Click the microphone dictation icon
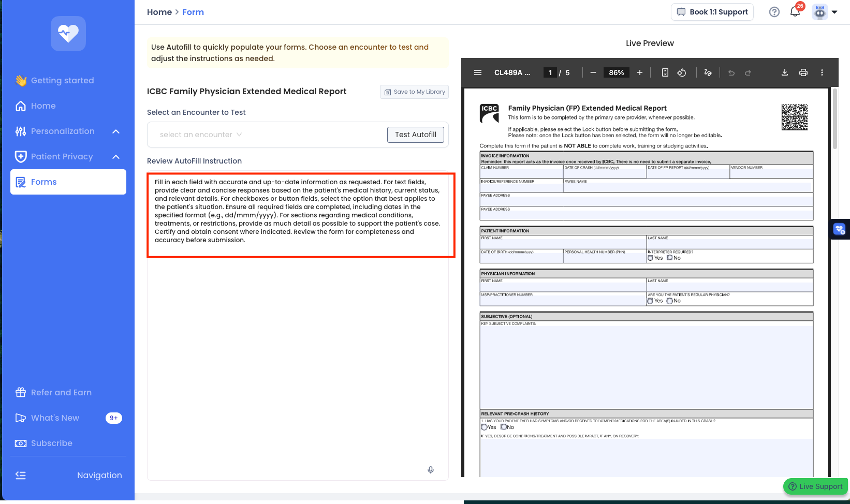Viewport: 850px width, 504px height. (431, 470)
